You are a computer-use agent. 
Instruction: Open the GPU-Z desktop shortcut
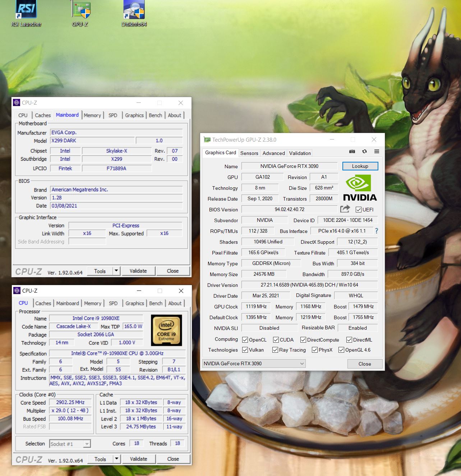coord(80,14)
